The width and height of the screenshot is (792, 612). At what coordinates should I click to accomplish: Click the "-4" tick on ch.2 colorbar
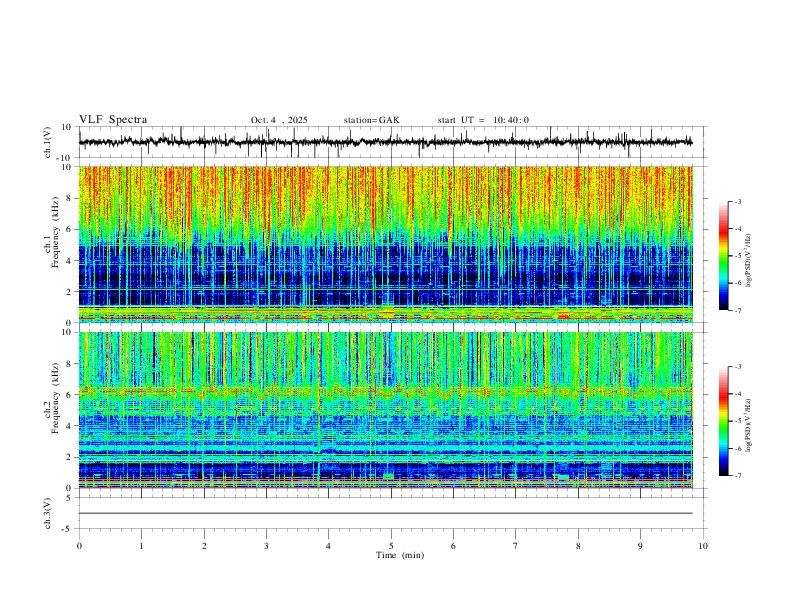click(x=737, y=394)
